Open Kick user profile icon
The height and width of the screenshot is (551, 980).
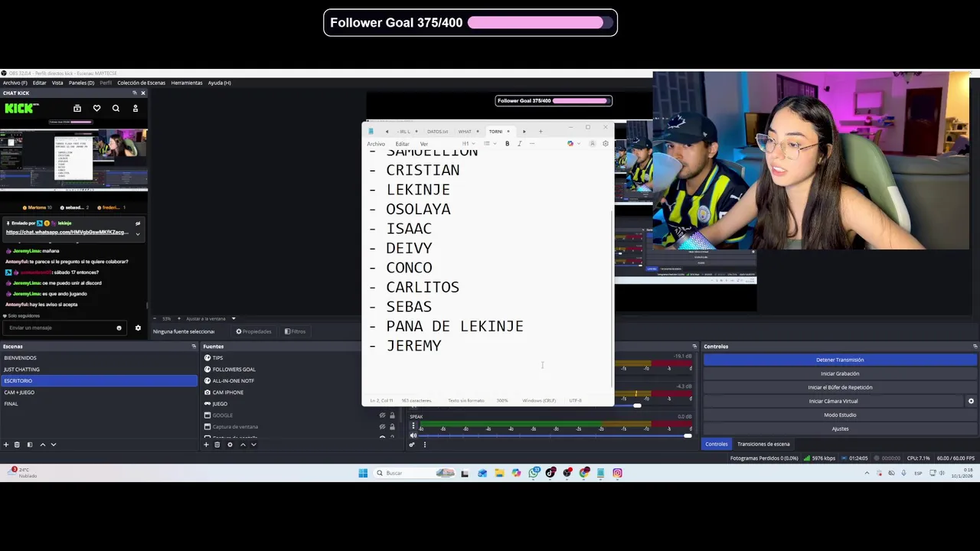tap(136, 109)
